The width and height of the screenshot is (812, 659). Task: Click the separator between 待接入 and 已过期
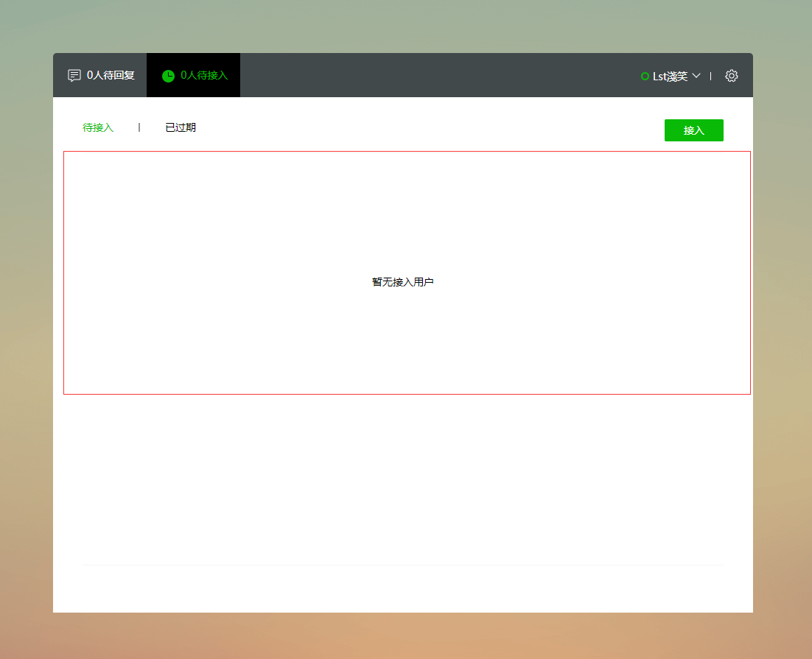coord(139,127)
